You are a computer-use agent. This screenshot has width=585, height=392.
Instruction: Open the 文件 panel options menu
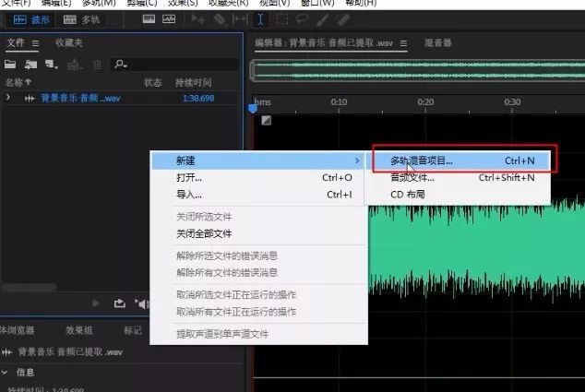tap(35, 43)
